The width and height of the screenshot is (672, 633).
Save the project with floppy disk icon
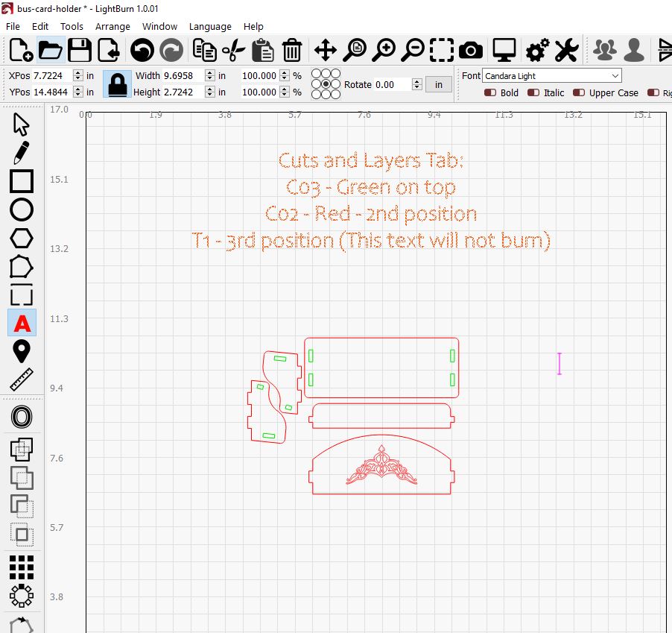[80, 50]
